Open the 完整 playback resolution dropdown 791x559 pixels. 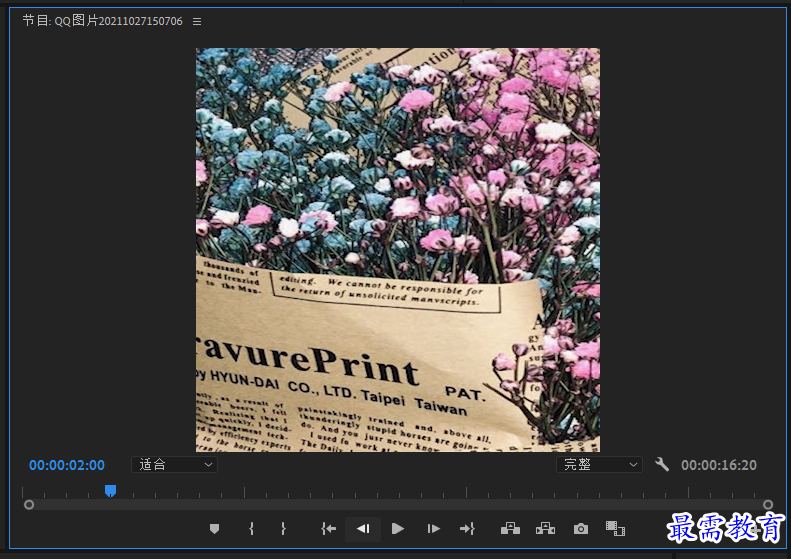pos(599,465)
